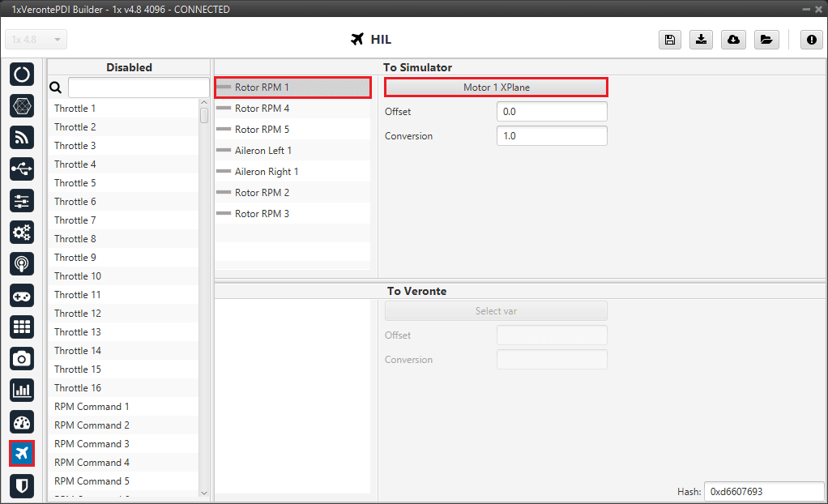Open the 1x 4.8 version dropdown
Screen dimensions: 828x504
(x=36, y=40)
